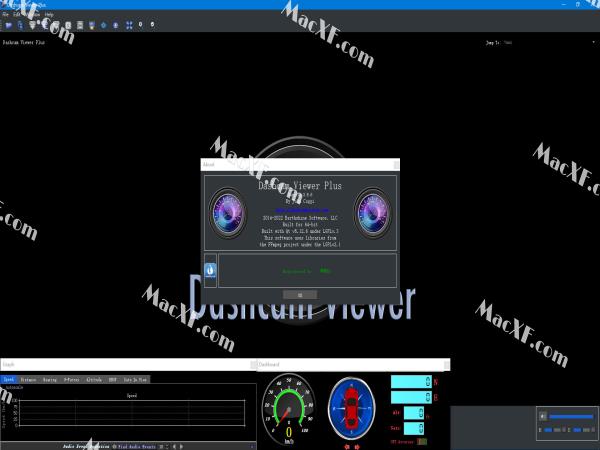The image size is (600, 450).
Task: Click OK button in About dialog
Action: tap(300, 295)
